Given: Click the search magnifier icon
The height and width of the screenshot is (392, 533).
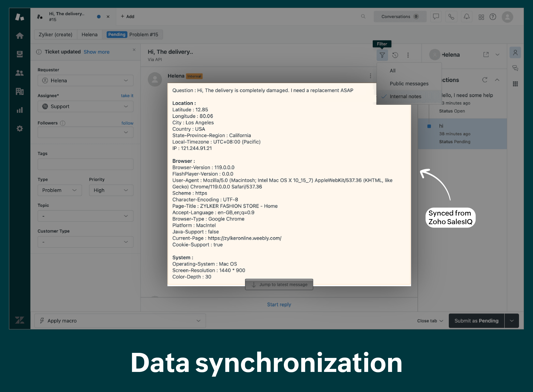Looking at the screenshot, I should pyautogui.click(x=363, y=16).
